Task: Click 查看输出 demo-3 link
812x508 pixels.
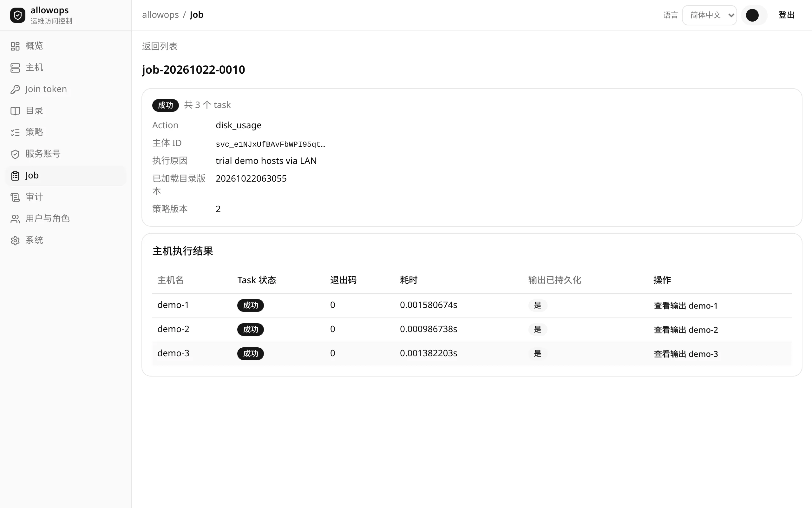Action: coord(686,354)
